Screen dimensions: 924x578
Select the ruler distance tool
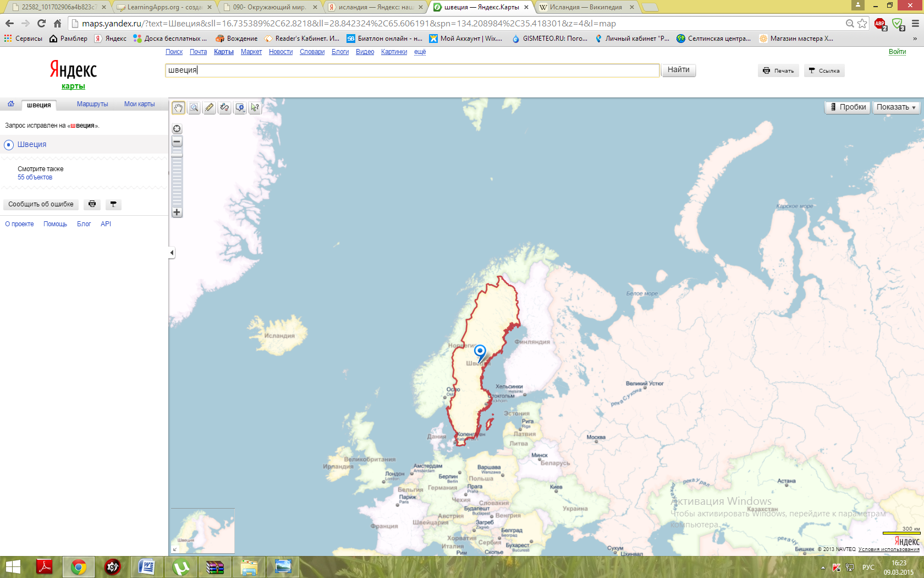[209, 107]
